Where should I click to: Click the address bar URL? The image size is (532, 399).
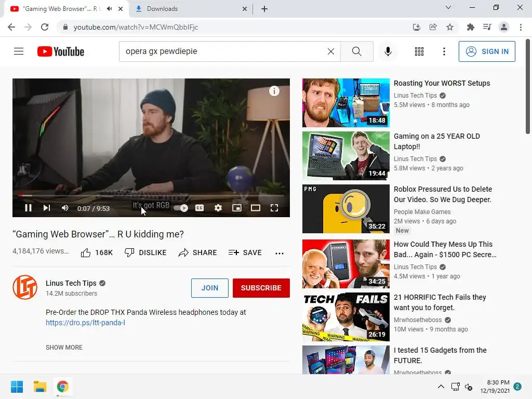136,27
